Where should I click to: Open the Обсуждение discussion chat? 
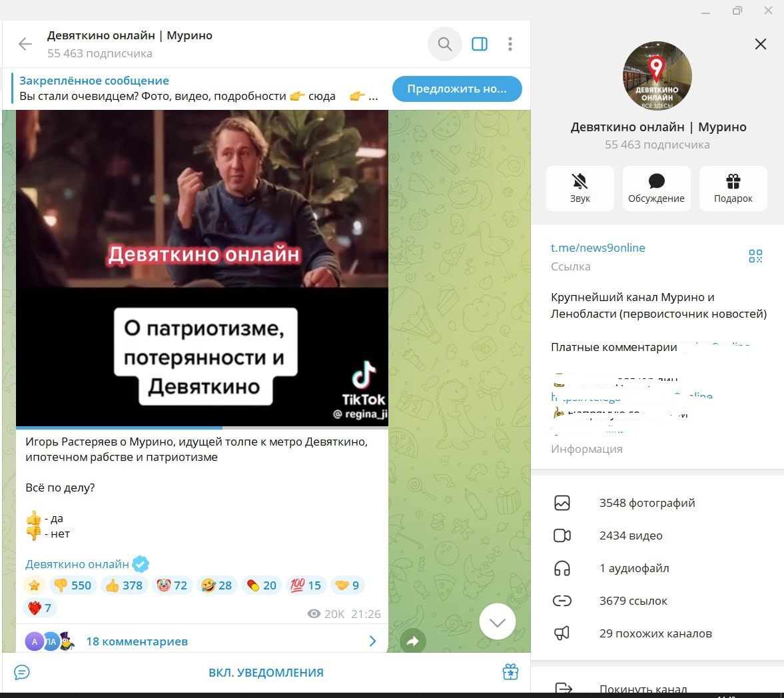656,188
